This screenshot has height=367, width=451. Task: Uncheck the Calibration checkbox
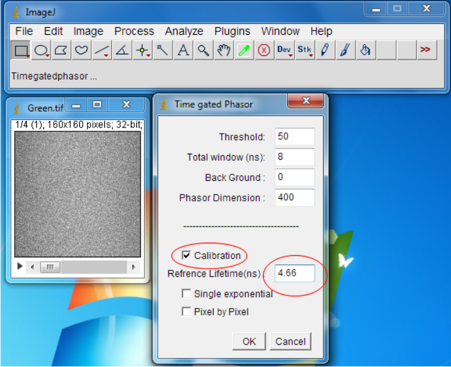coord(186,255)
